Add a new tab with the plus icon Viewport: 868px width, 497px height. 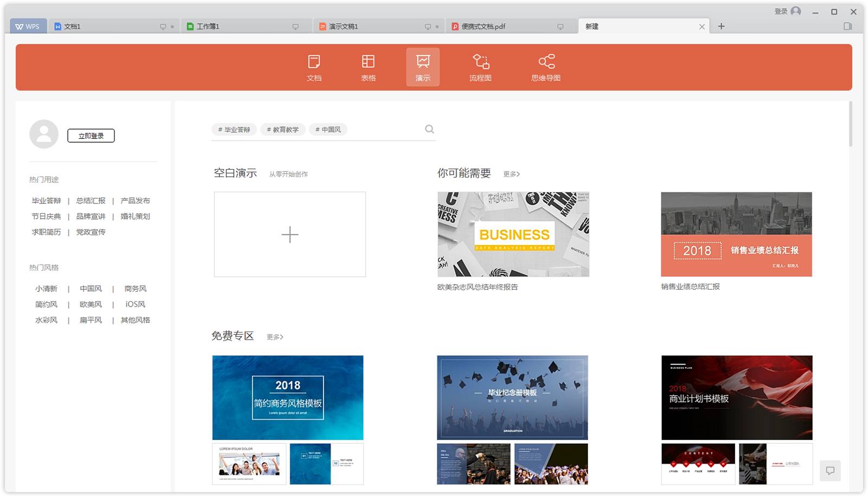(721, 26)
